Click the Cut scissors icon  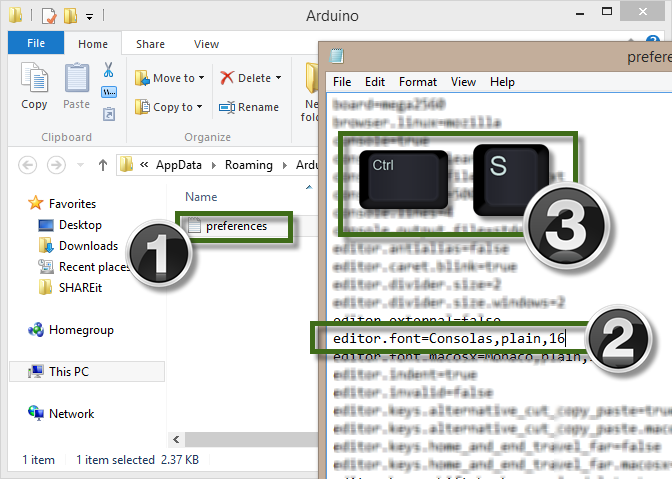(x=108, y=72)
